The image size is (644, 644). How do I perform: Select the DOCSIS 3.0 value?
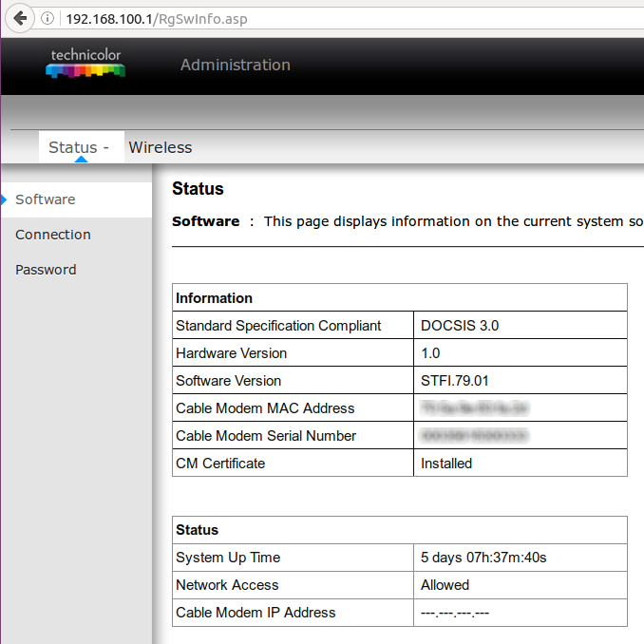pyautogui.click(x=460, y=325)
